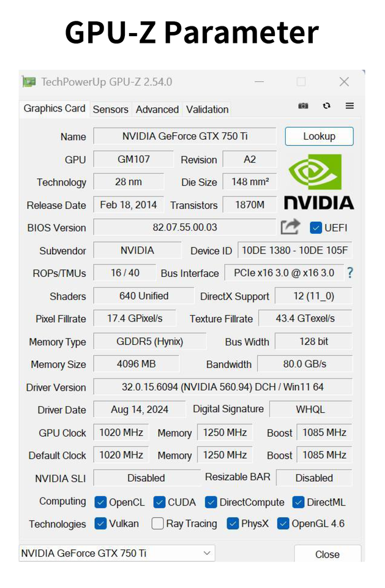This screenshot has height=588, width=385.
Task: Click the Driver Version field
Action: click(222, 387)
